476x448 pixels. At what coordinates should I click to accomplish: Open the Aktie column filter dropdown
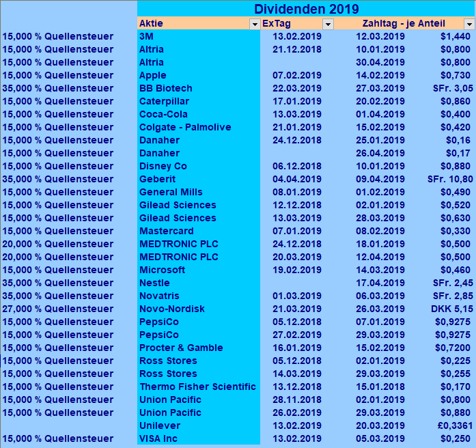click(x=255, y=24)
